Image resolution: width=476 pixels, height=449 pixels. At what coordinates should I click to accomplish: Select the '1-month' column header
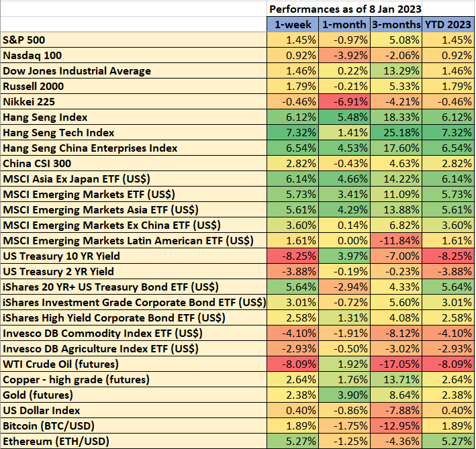[x=344, y=24]
